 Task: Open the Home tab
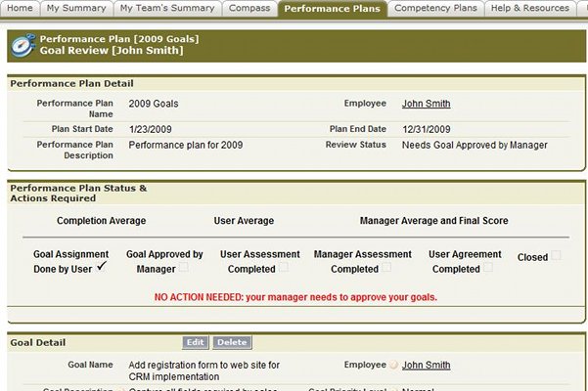[x=20, y=8]
